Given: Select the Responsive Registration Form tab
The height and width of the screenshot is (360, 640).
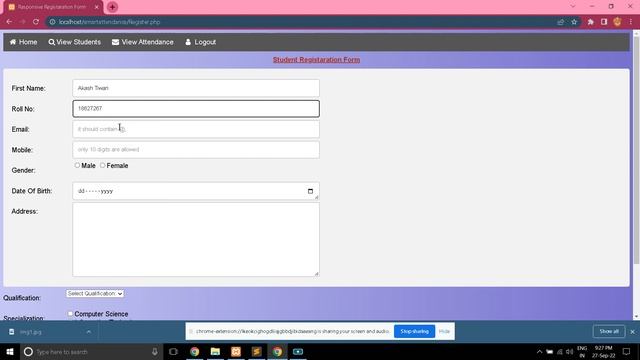Looking at the screenshot, I should point(52,7).
